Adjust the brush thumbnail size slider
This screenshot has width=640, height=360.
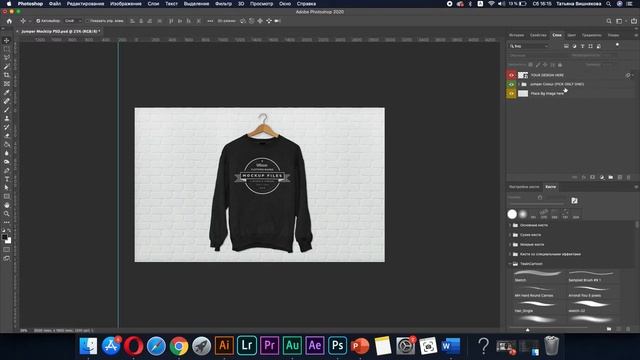pyautogui.click(x=528, y=329)
